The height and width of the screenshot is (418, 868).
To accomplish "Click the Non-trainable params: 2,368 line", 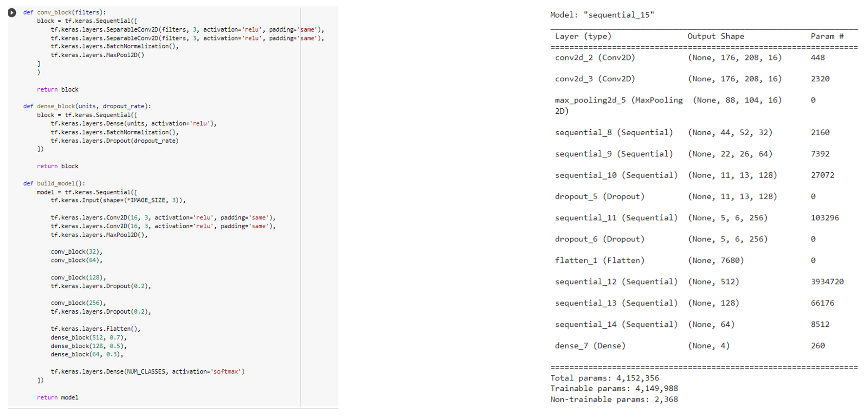I will pyautogui.click(x=614, y=399).
